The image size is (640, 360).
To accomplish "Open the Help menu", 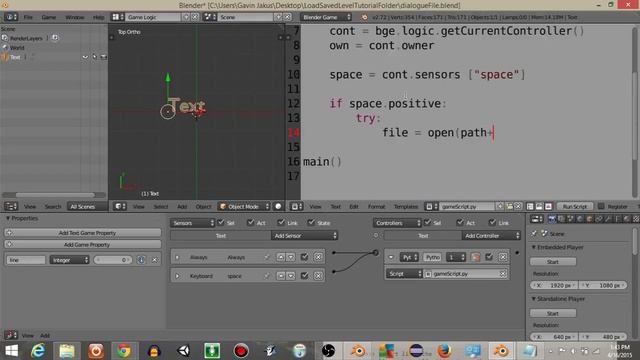I will point(98,17).
